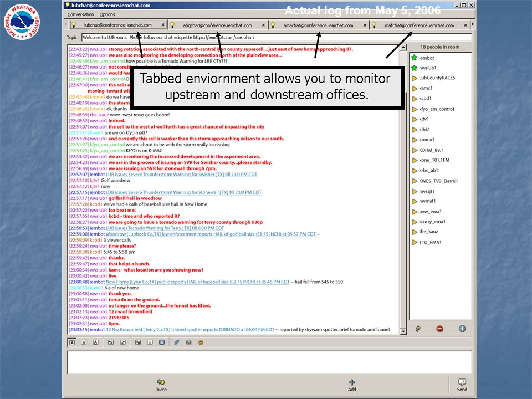
Task: Click the insert image toolbar icon
Action: click(189, 342)
